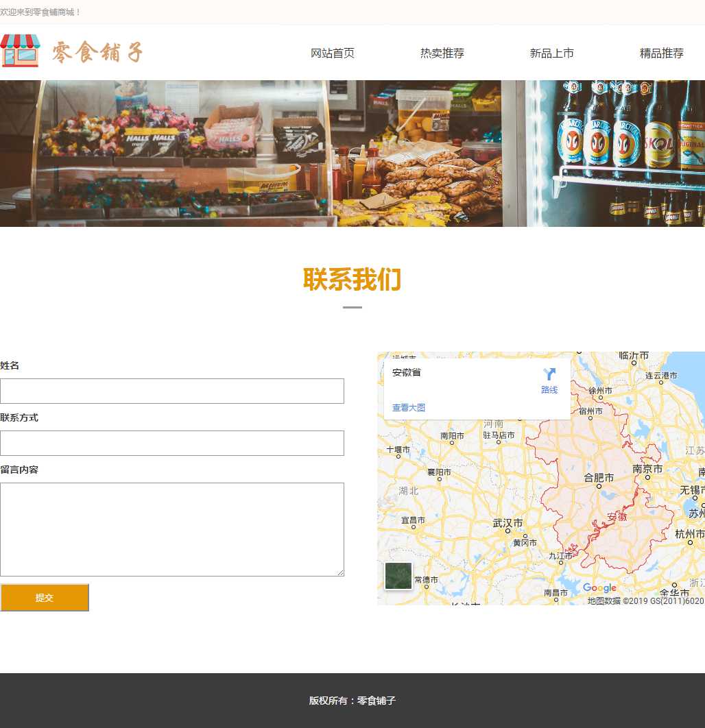Click the Google logo on the map
Screen dimensions: 705x728
[599, 587]
